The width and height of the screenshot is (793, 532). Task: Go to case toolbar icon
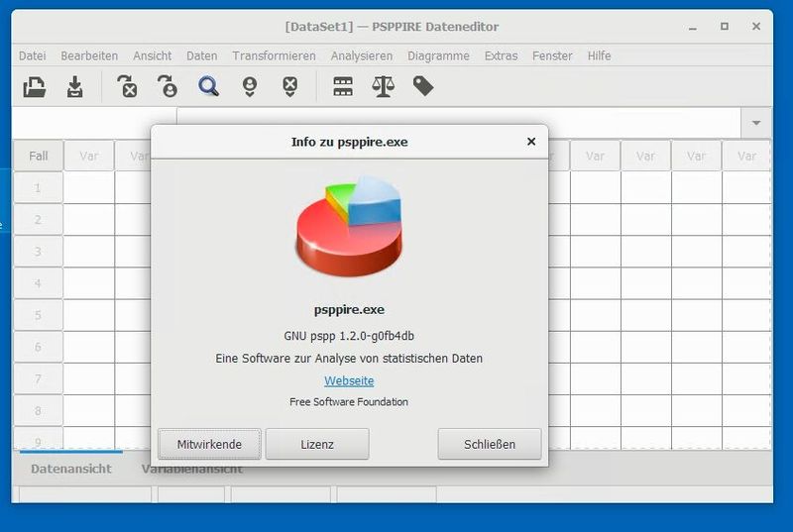tap(168, 86)
